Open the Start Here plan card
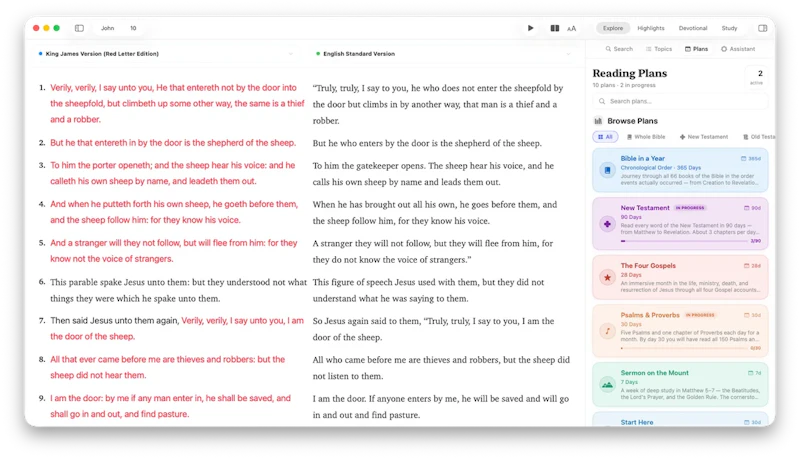Screen dimensions: 800x459 (x=680, y=420)
